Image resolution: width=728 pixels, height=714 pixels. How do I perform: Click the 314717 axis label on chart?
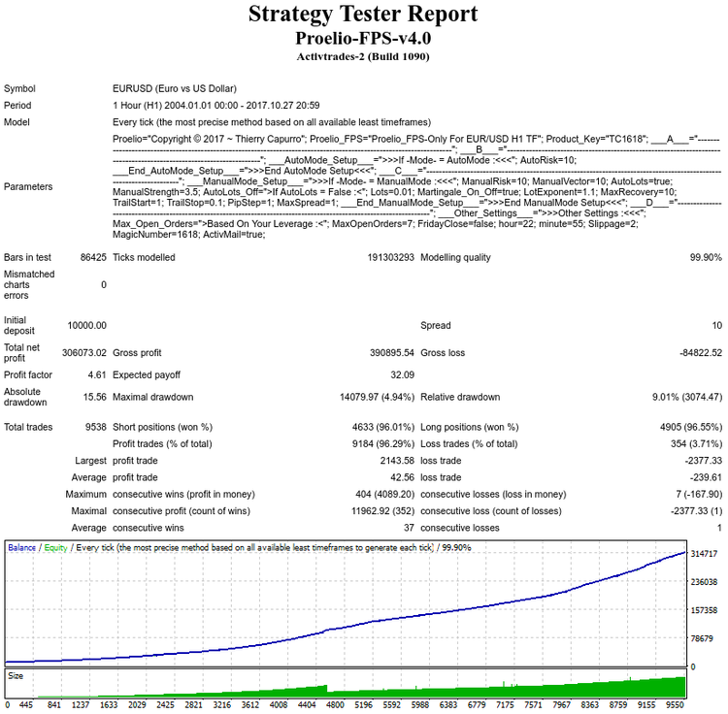tap(704, 554)
